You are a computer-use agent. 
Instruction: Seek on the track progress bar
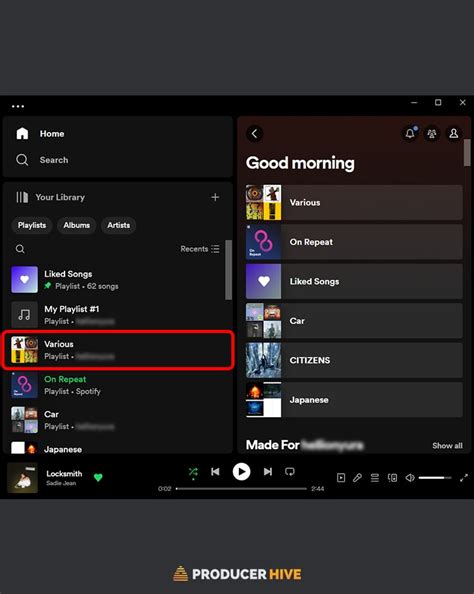pos(241,489)
